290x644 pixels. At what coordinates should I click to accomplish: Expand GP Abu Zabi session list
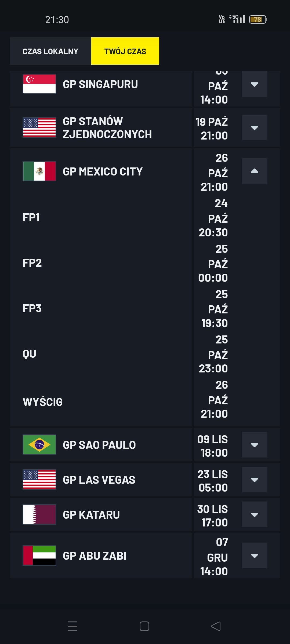254,555
